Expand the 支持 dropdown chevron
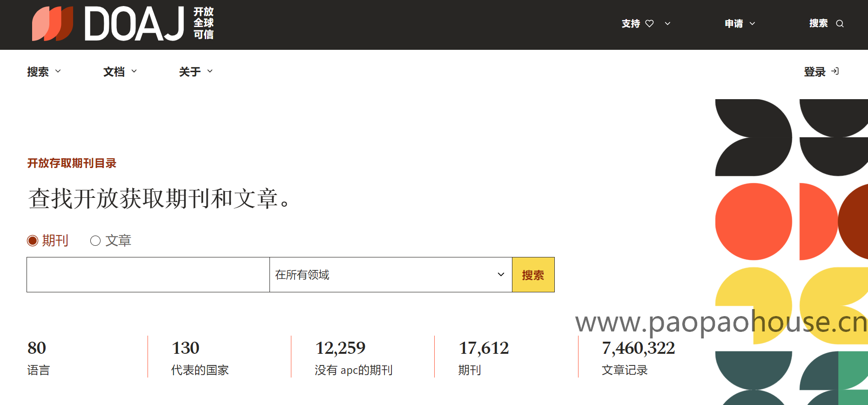 667,23
